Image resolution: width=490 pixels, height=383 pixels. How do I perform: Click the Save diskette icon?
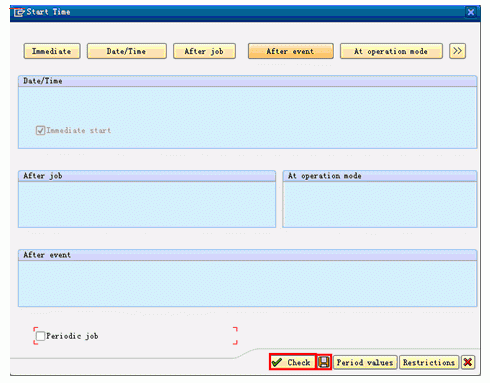click(324, 362)
